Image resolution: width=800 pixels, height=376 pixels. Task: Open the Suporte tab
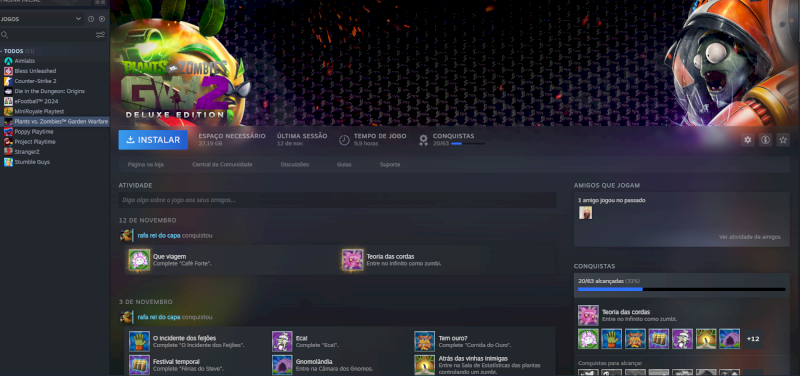[x=390, y=164]
